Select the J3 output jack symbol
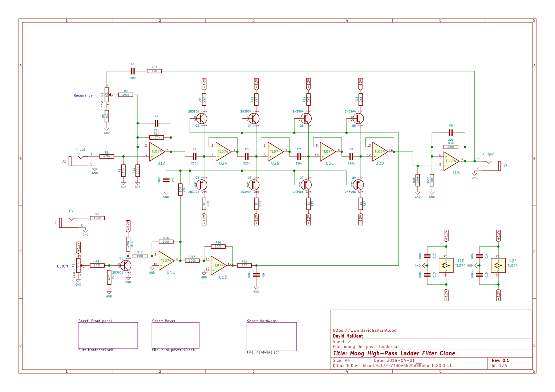The width and height of the screenshot is (555, 392). (x=489, y=165)
